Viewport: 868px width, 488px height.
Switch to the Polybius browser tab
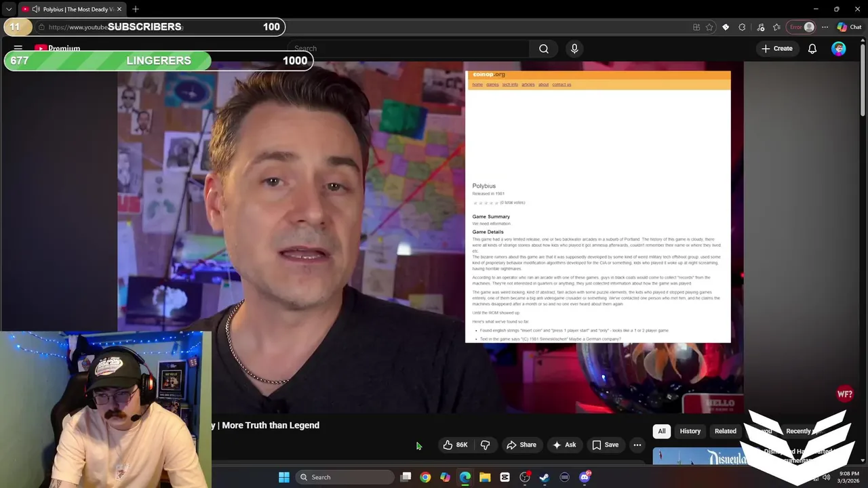pos(71,9)
